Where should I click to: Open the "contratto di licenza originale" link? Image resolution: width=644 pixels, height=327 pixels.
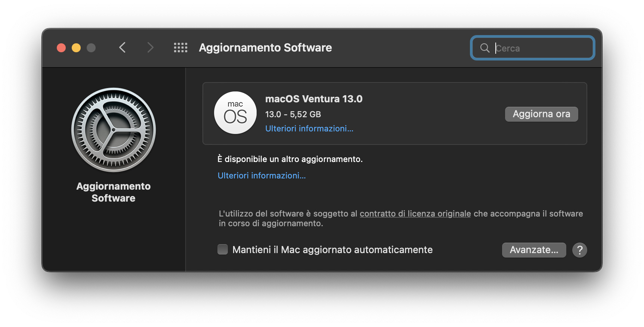pos(415,214)
